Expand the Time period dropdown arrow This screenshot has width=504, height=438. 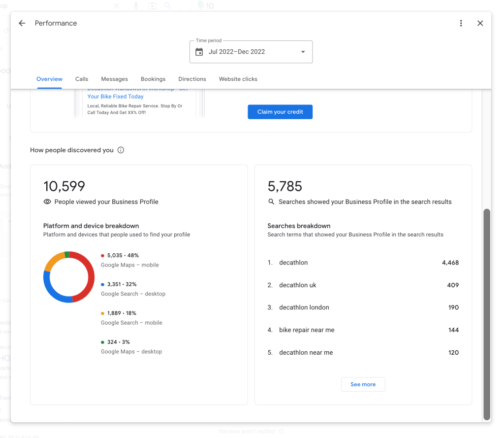click(x=303, y=52)
